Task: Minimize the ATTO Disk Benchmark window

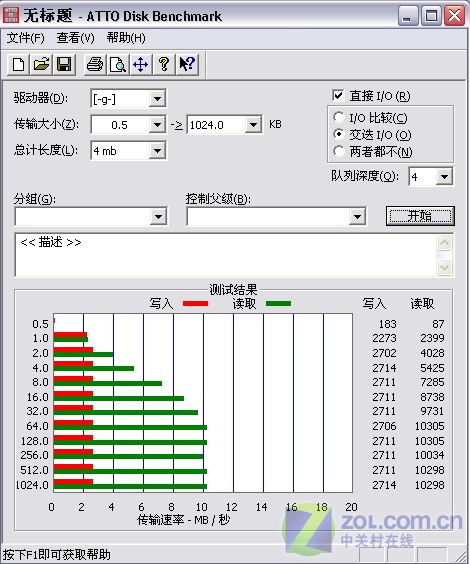Action: point(408,15)
